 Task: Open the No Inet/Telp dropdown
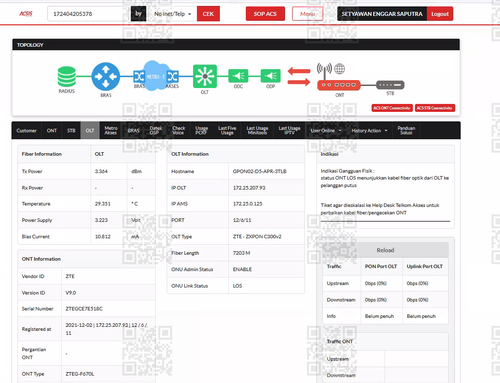pyautogui.click(x=172, y=14)
